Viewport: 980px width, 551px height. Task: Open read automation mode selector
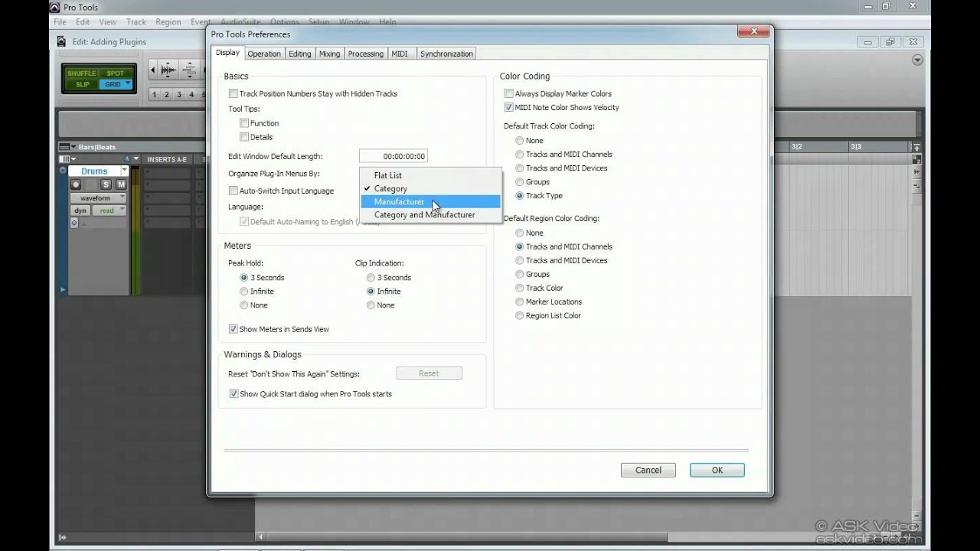pos(110,210)
